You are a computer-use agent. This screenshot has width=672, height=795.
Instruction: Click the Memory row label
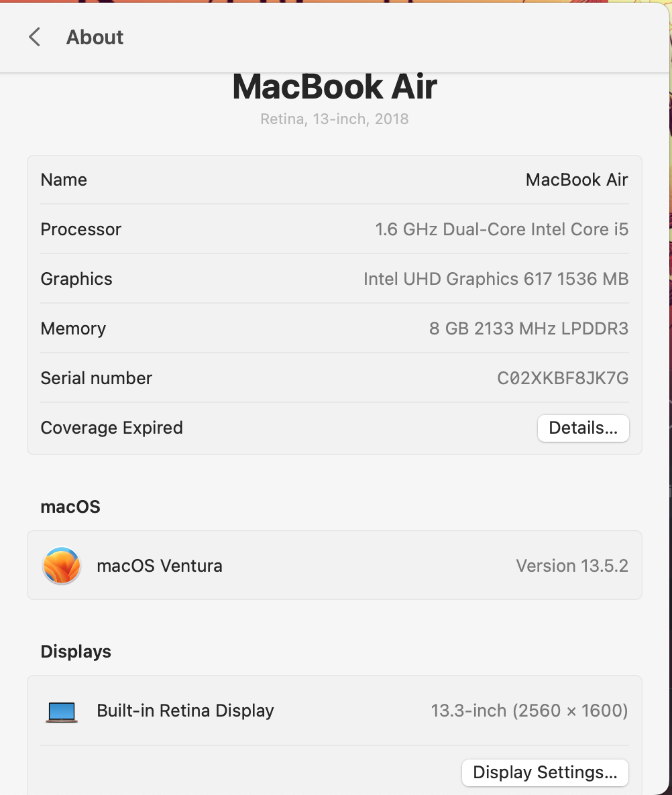73,328
